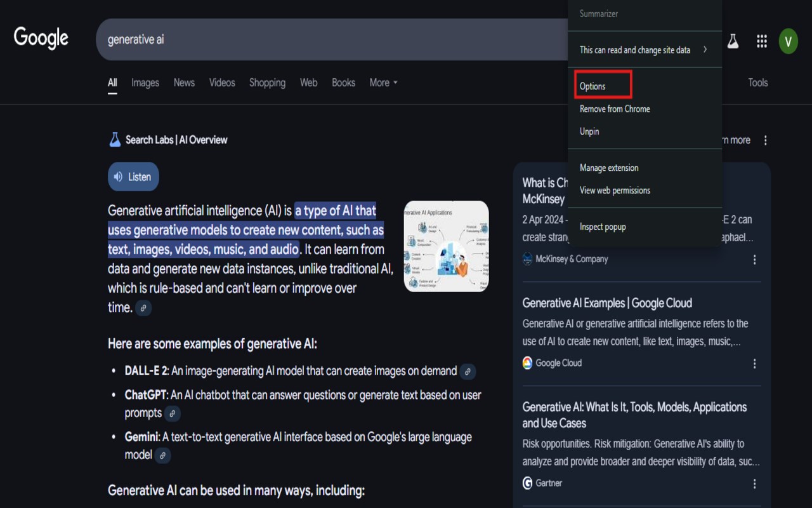This screenshot has width=812, height=508.
Task: Click the highlighted 'a type of AI that' text
Action: (336, 211)
